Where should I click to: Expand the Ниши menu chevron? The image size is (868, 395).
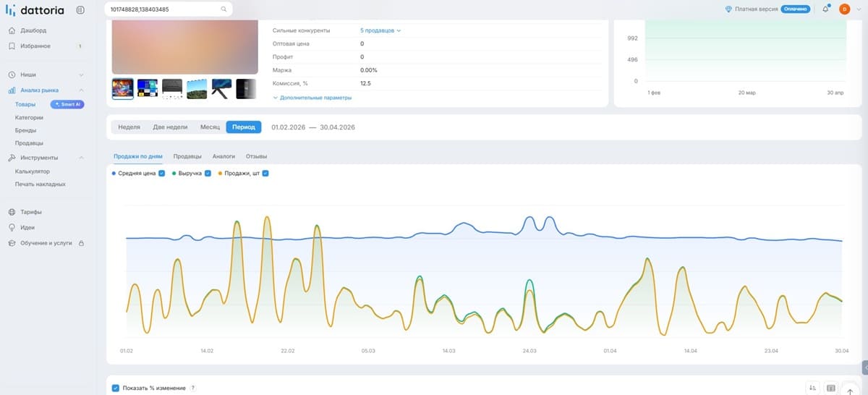81,75
